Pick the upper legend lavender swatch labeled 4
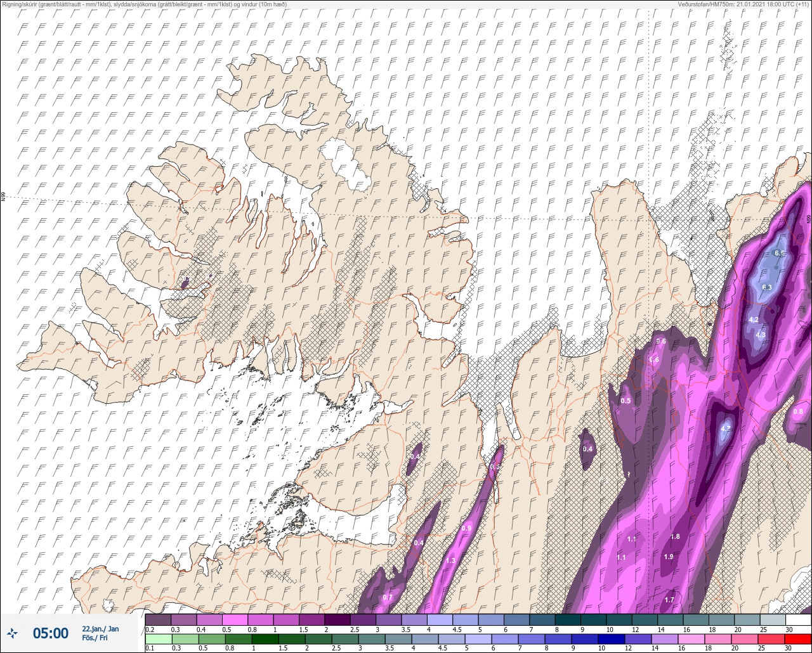 click(440, 619)
